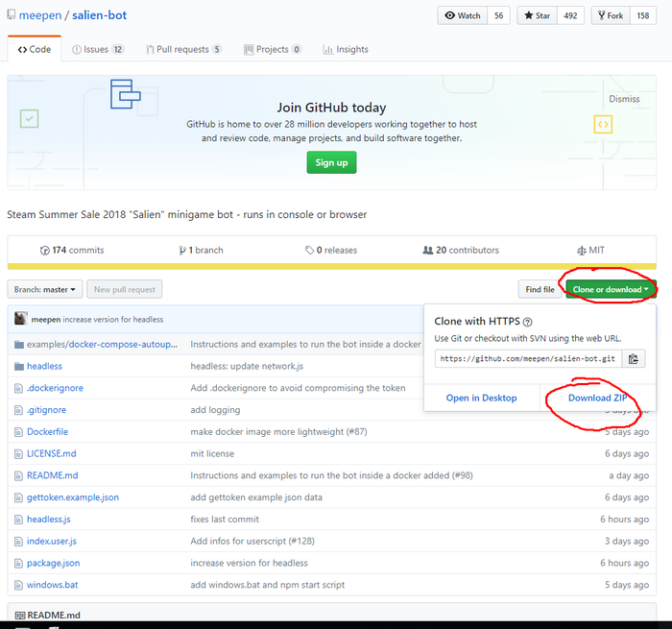Toggle the Clone or download dropdown

pyautogui.click(x=611, y=289)
